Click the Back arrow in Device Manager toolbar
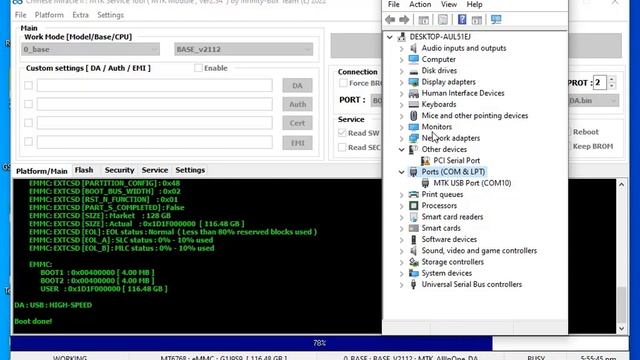The width and height of the screenshot is (640, 360). point(390,19)
